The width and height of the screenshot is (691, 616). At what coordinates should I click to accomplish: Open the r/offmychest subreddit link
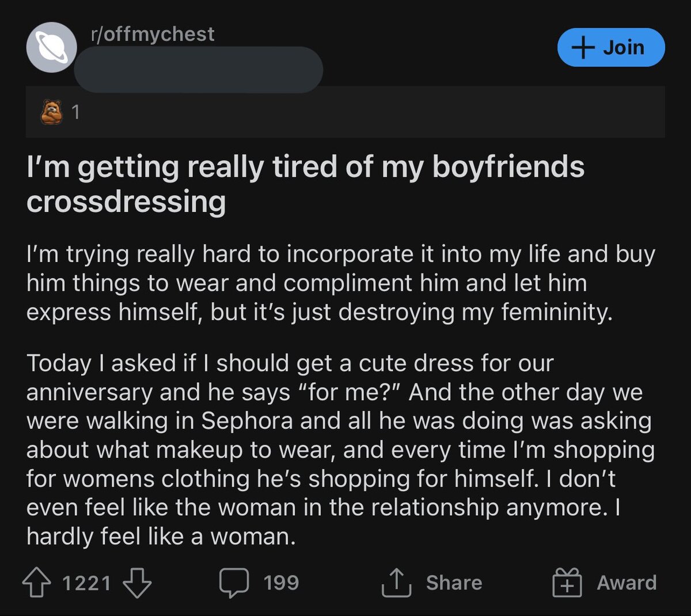[153, 34]
